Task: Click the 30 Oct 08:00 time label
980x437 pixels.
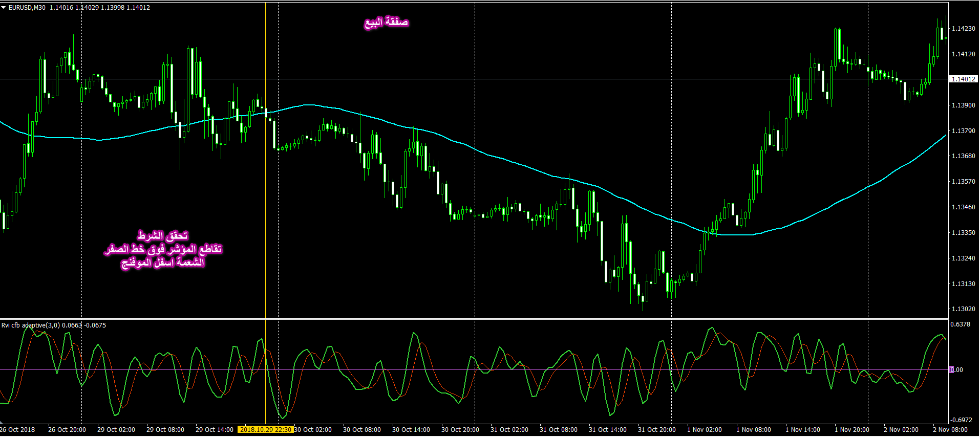Action: tap(361, 430)
